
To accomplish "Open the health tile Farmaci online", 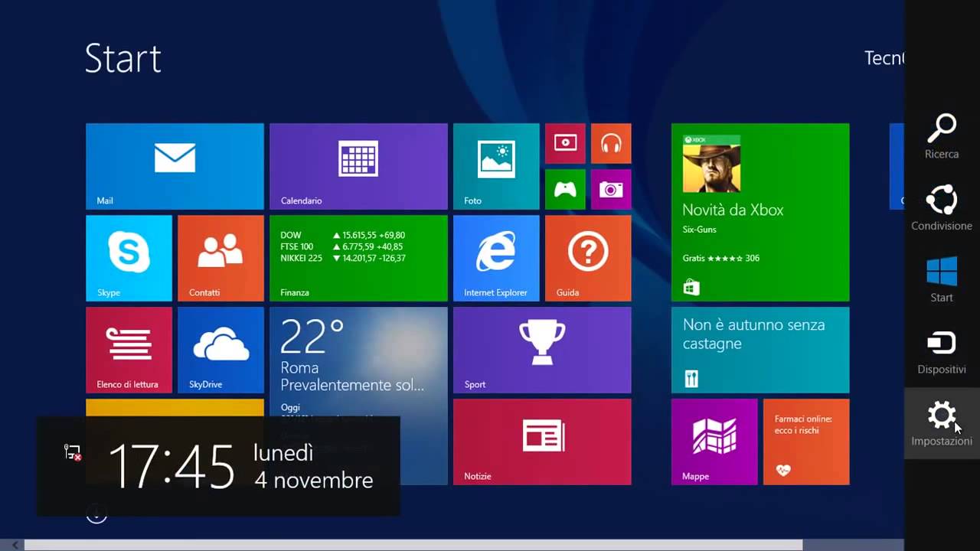I will (x=806, y=442).
